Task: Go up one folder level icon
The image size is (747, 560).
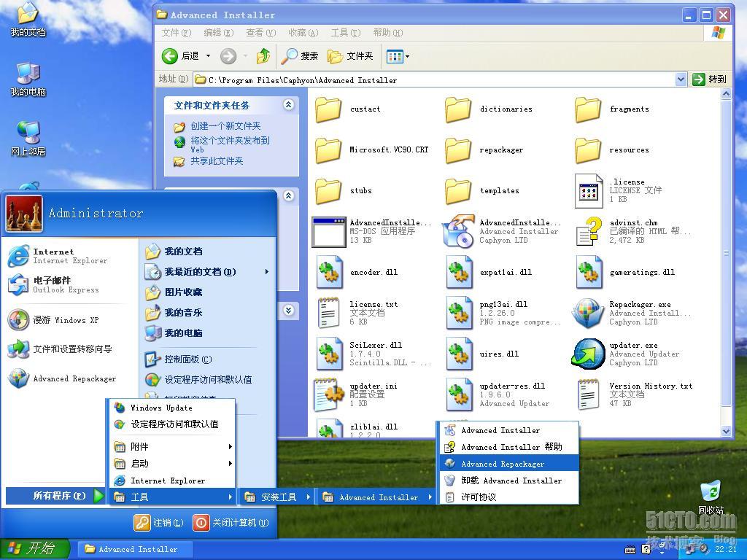Action: coord(263,56)
